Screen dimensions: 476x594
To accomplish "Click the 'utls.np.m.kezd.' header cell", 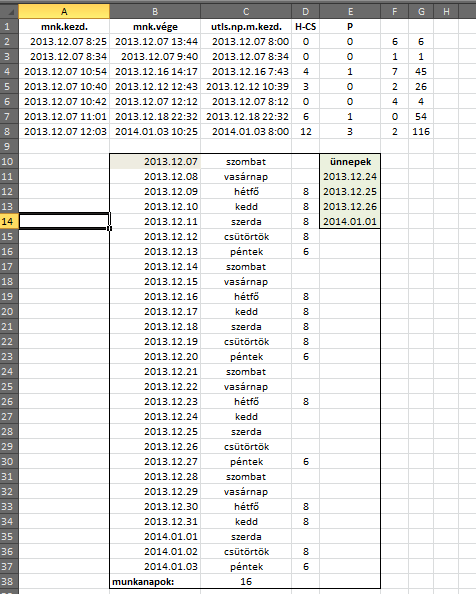I will point(246,27).
